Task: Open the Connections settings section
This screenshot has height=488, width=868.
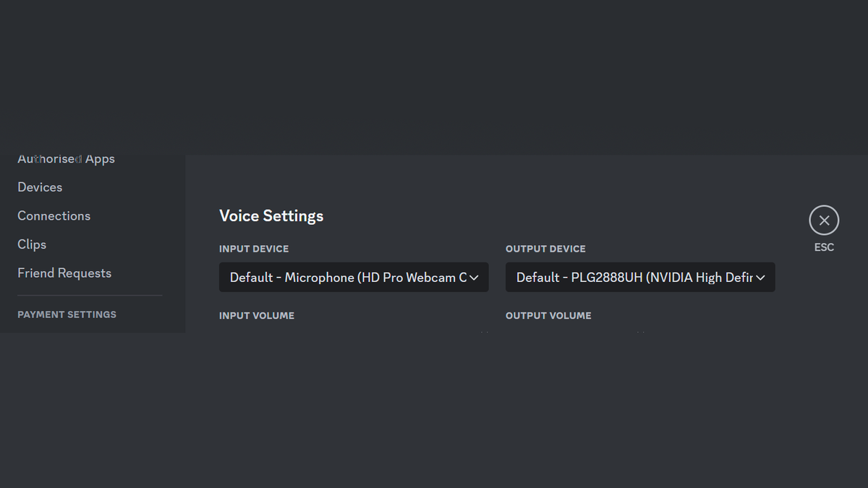Action: (54, 215)
